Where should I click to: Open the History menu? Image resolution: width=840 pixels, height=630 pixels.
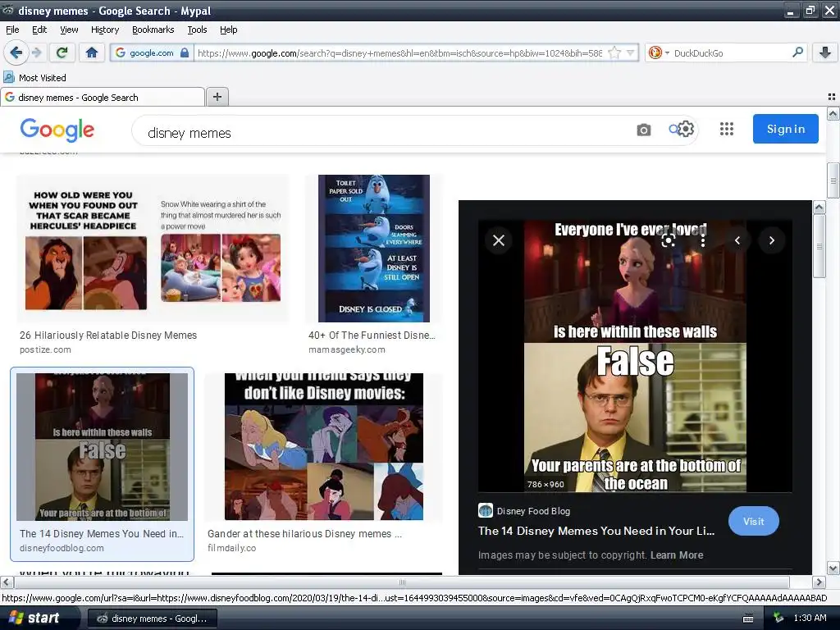[x=105, y=30]
